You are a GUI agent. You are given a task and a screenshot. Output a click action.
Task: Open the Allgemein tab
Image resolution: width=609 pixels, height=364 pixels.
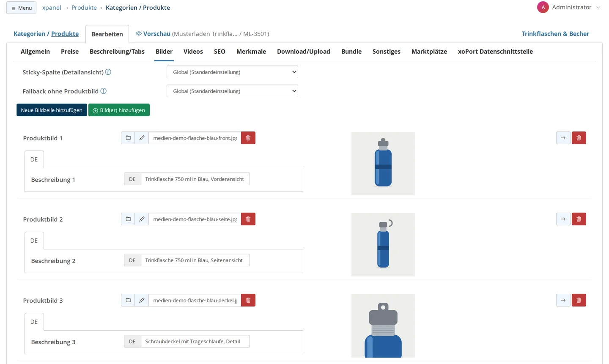[35, 52]
